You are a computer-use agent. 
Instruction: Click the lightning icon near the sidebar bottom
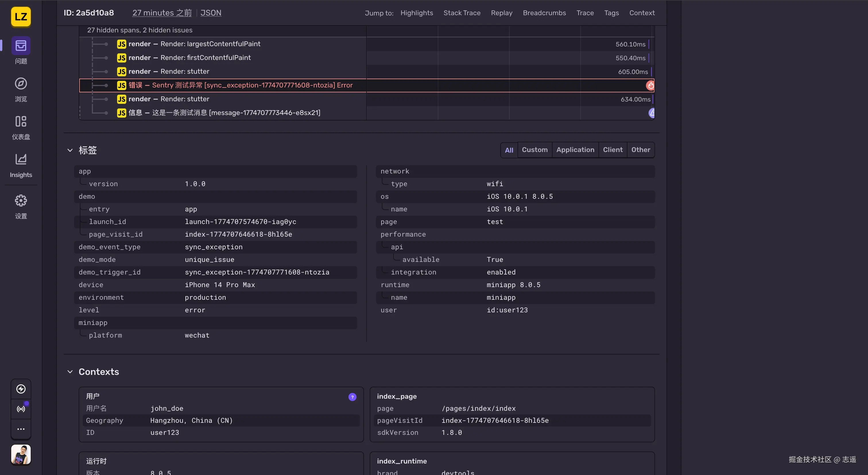pyautogui.click(x=21, y=389)
